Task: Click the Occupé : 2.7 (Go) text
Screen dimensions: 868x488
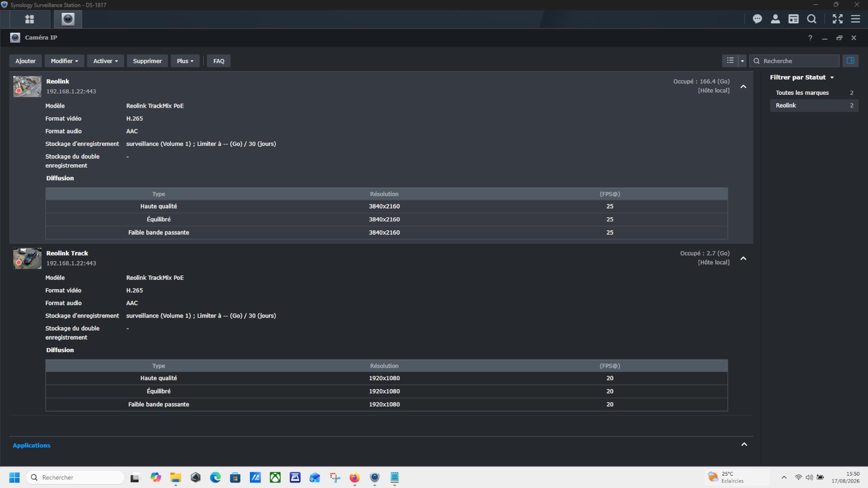Action: click(x=705, y=253)
